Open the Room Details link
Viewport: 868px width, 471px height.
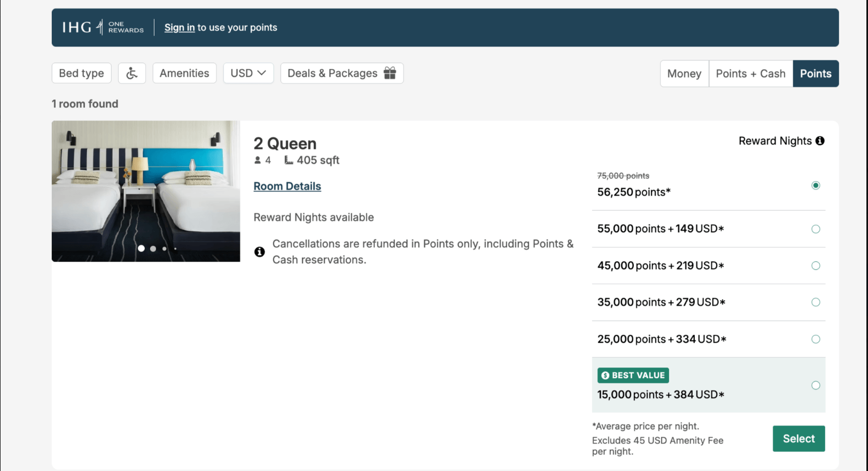pos(288,186)
